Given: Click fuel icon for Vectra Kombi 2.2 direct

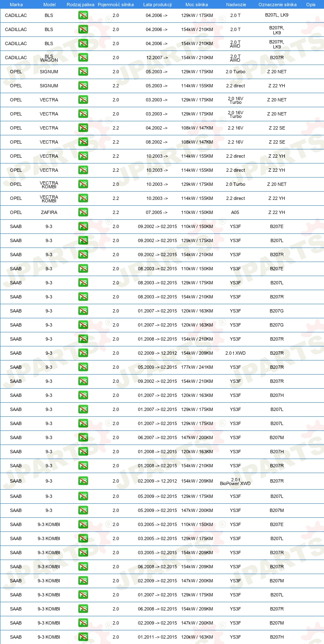Looking at the screenshot, I should (83, 198).
